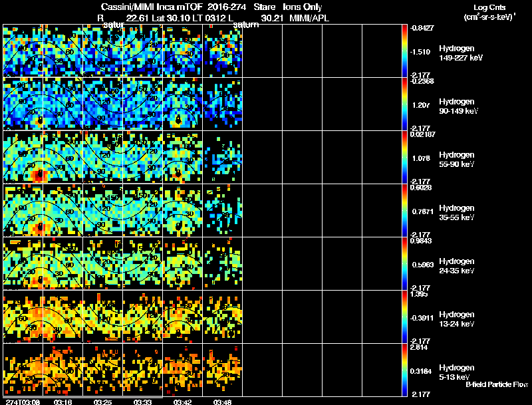Click the '03:33' time label
Image resolution: width=532 pixels, height=405 pixels.
142,402
